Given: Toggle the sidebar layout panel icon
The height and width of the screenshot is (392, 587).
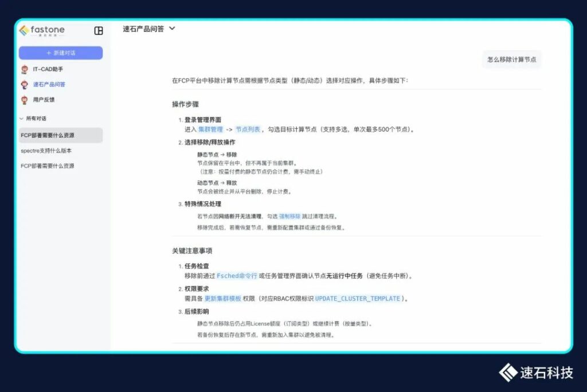Looking at the screenshot, I should pyautogui.click(x=99, y=31).
